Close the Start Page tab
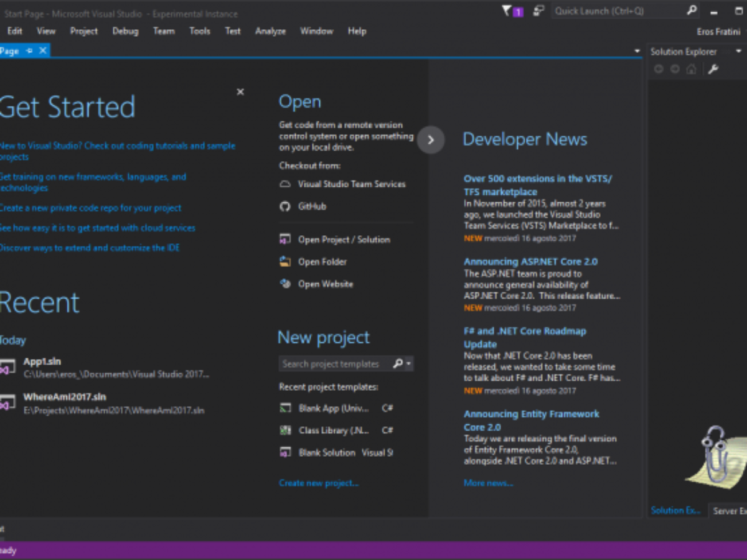Viewport: 747px width, 560px height. [x=42, y=51]
